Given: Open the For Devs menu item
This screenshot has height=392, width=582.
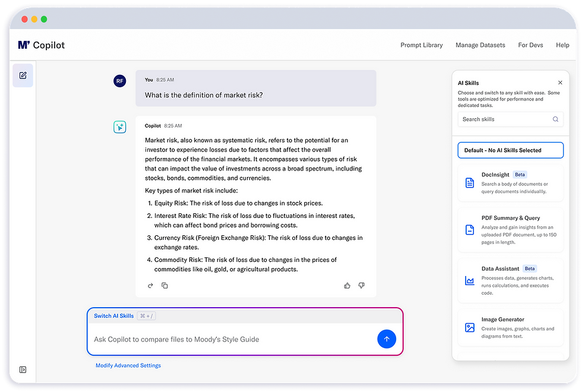Looking at the screenshot, I should [530, 45].
